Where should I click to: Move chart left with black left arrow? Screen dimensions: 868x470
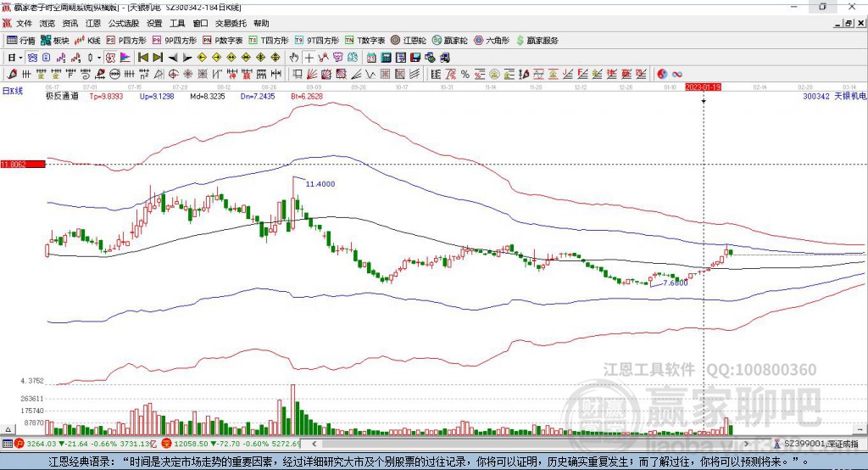tap(173, 58)
